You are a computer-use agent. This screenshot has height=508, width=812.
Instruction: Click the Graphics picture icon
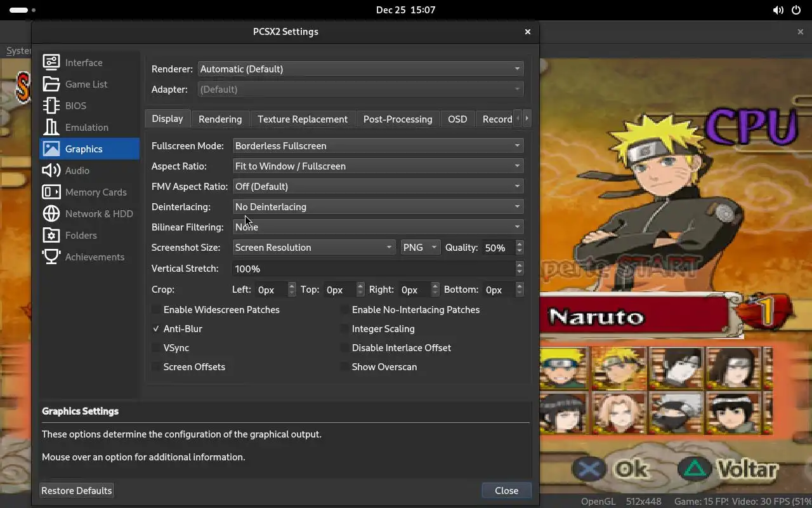(51, 149)
